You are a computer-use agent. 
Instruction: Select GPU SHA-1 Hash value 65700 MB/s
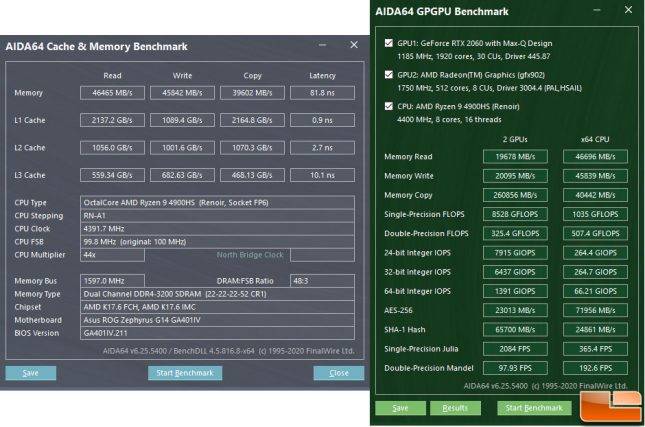pos(515,330)
